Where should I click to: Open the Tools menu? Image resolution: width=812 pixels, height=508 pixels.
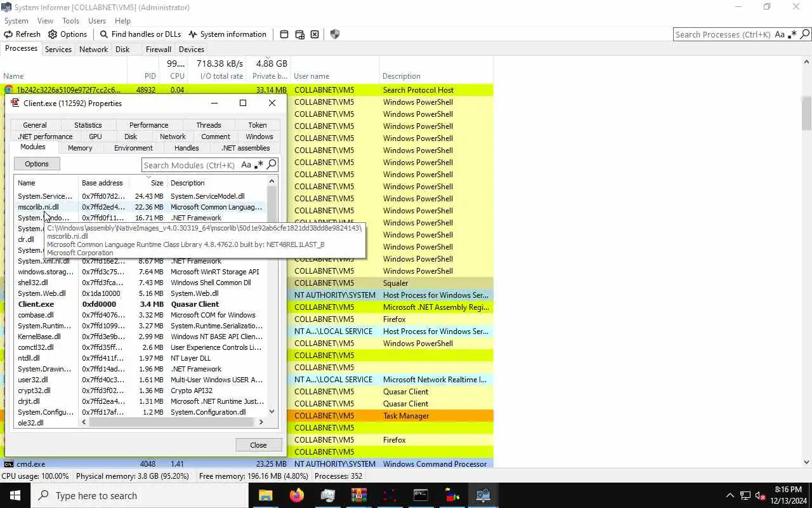70,21
